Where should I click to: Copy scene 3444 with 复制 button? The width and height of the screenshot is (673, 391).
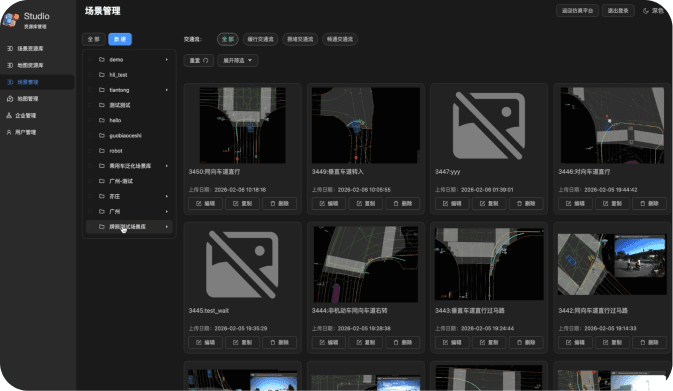pyautogui.click(x=366, y=343)
